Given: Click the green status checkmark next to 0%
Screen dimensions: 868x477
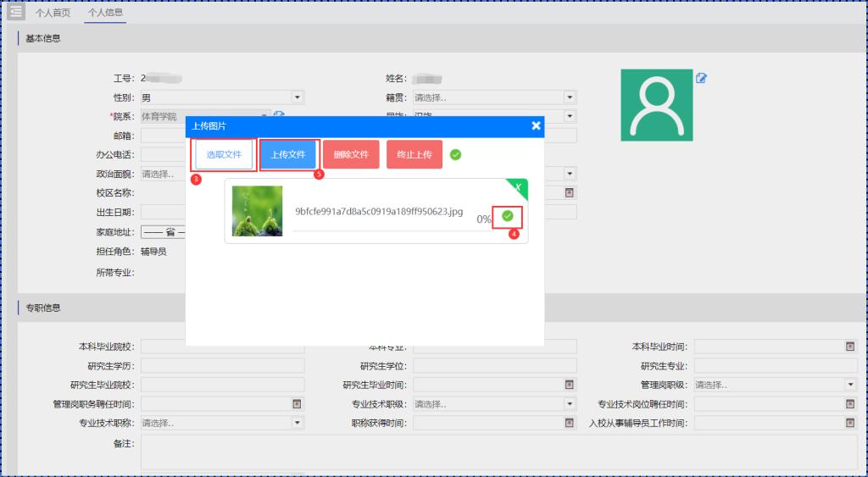Looking at the screenshot, I should [507, 216].
